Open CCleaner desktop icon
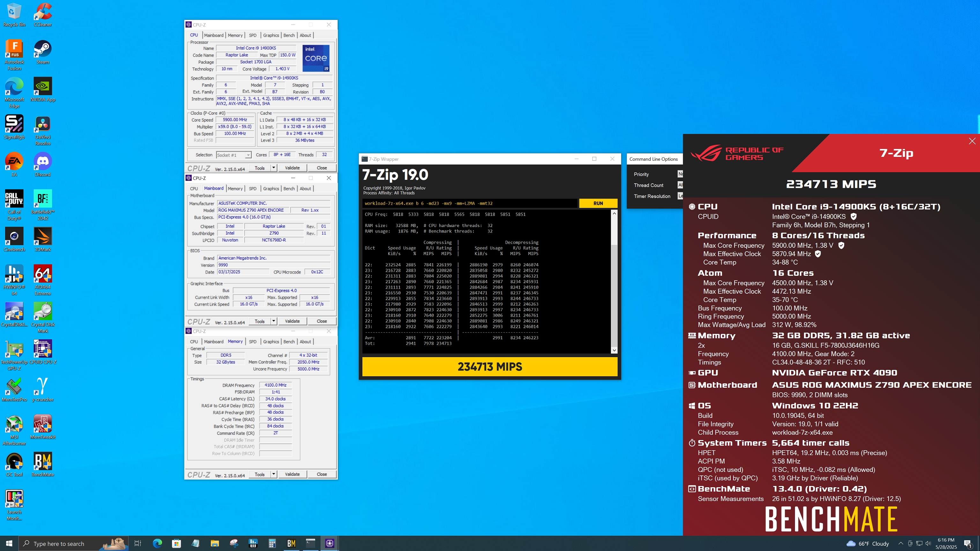980x551 pixels. pos(43,15)
